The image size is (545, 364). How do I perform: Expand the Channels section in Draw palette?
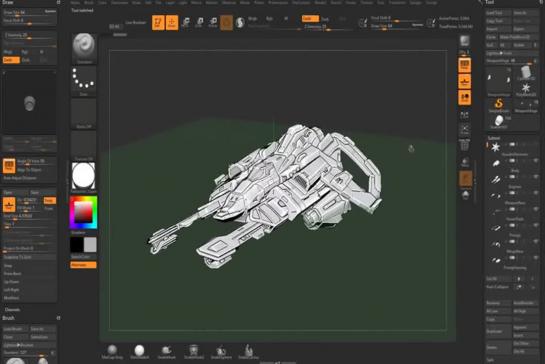tap(13, 310)
